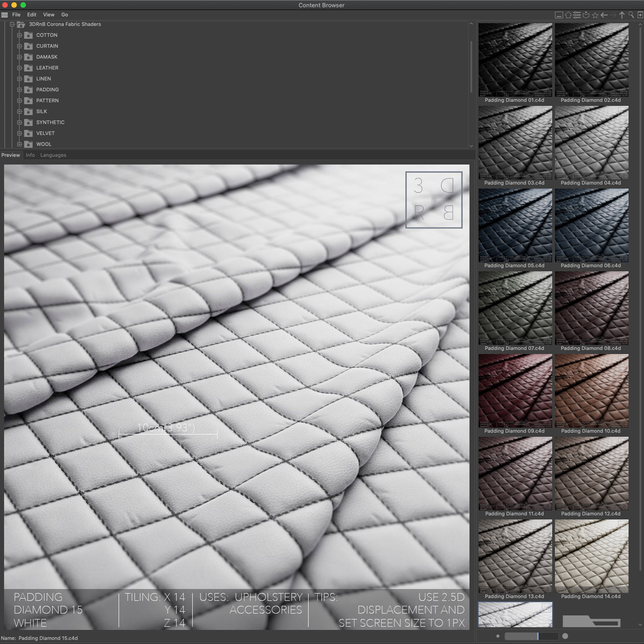The width and height of the screenshot is (644, 644).
Task: Expand the COTTON folder
Action: click(x=20, y=35)
